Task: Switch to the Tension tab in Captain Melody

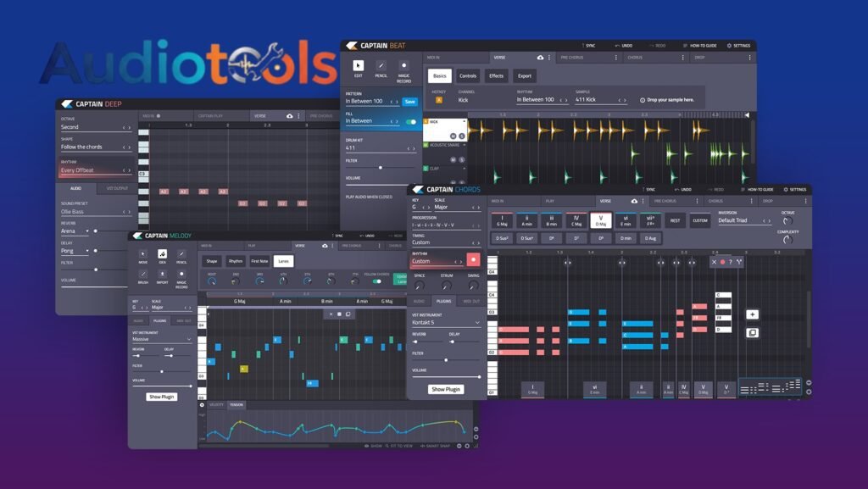Action: [236, 405]
